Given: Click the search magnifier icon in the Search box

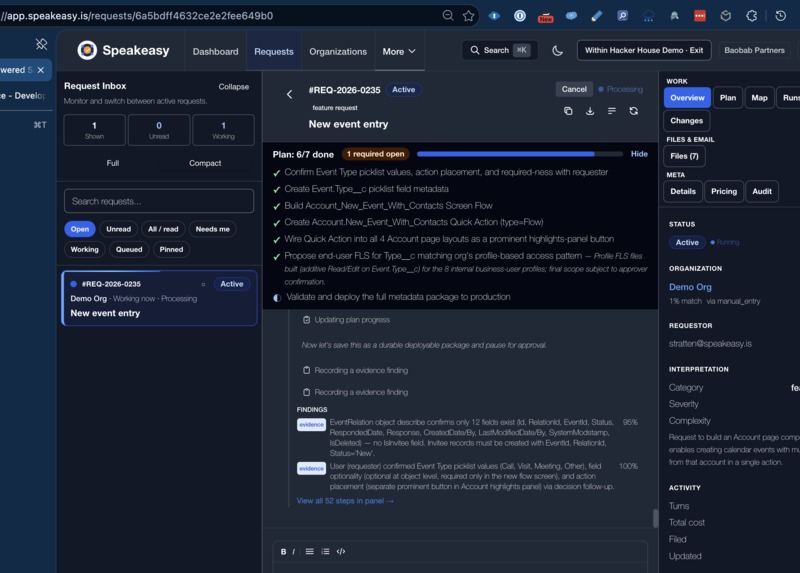Looking at the screenshot, I should tap(474, 50).
